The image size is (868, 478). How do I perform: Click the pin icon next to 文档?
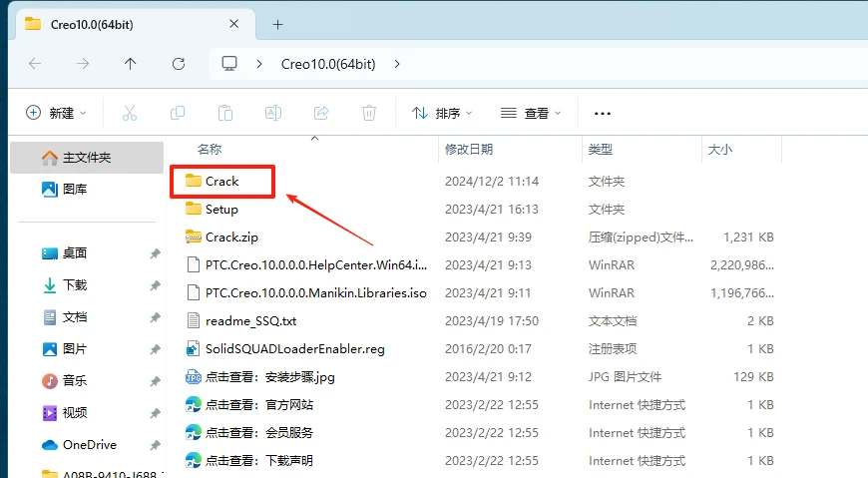(155, 317)
